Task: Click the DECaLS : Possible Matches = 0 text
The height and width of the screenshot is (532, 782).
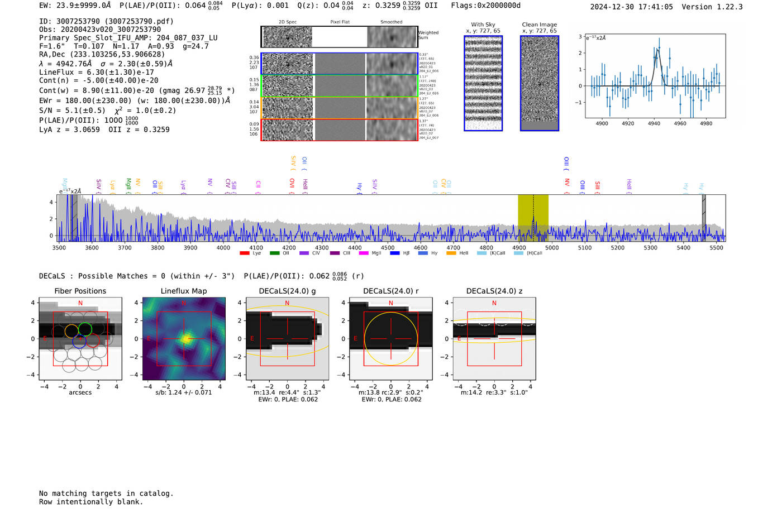Action: pyautogui.click(x=137, y=276)
